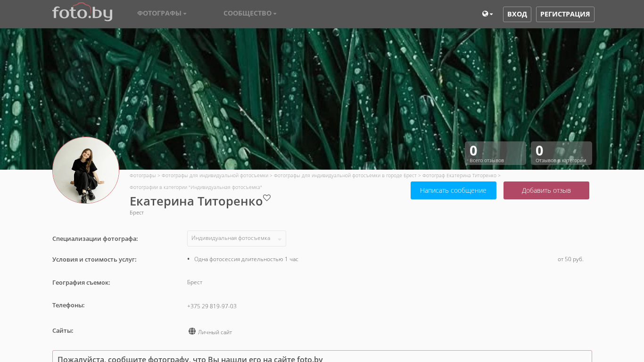Viewport: 644px width, 362px height.
Task: Click the Регистрация button
Action: (x=565, y=14)
